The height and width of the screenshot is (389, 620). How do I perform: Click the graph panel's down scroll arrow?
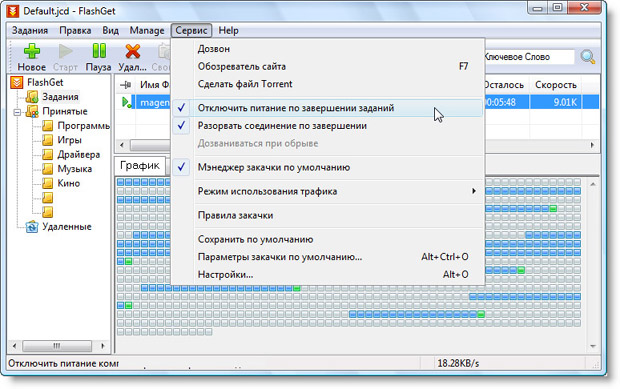[593, 346]
